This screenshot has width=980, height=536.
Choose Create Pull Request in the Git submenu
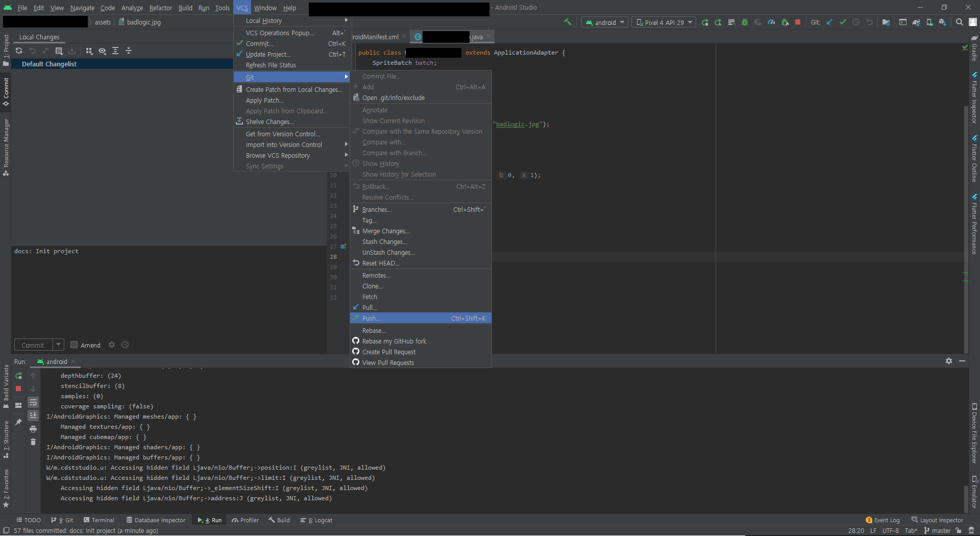421,352
